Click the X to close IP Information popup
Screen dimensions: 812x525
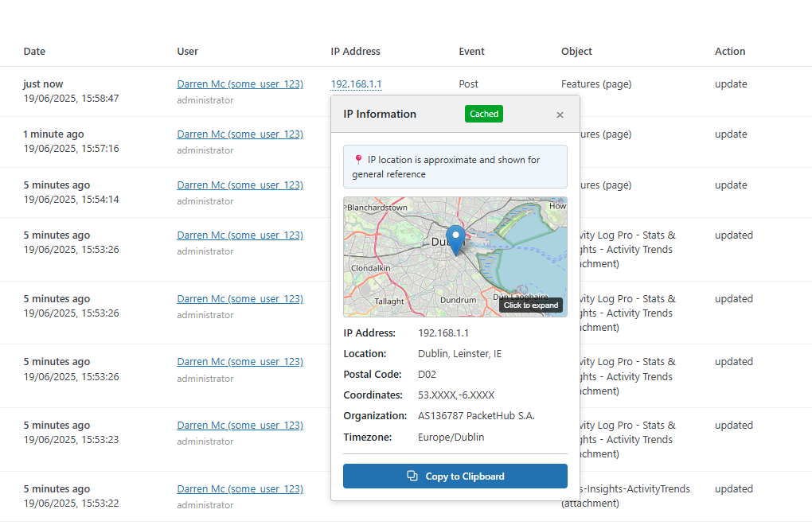(x=560, y=114)
